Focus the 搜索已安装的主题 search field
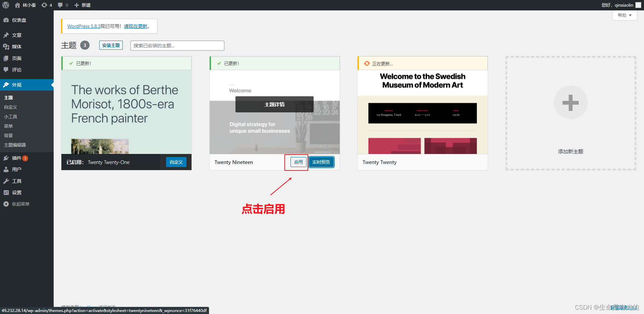The height and width of the screenshot is (314, 644). coord(177,46)
